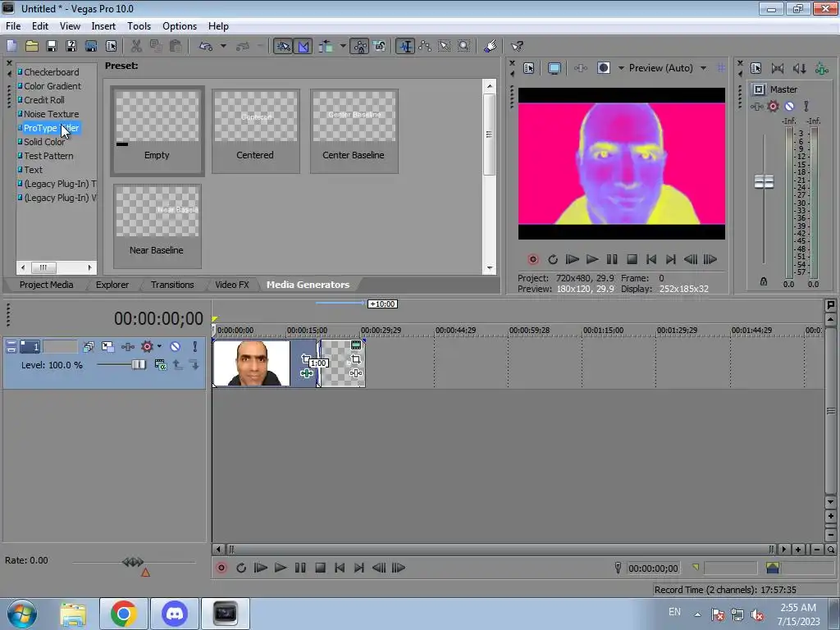Screen dimensions: 840x630
Task: Choose the Centered preset thumbnail
Action: pos(256,131)
